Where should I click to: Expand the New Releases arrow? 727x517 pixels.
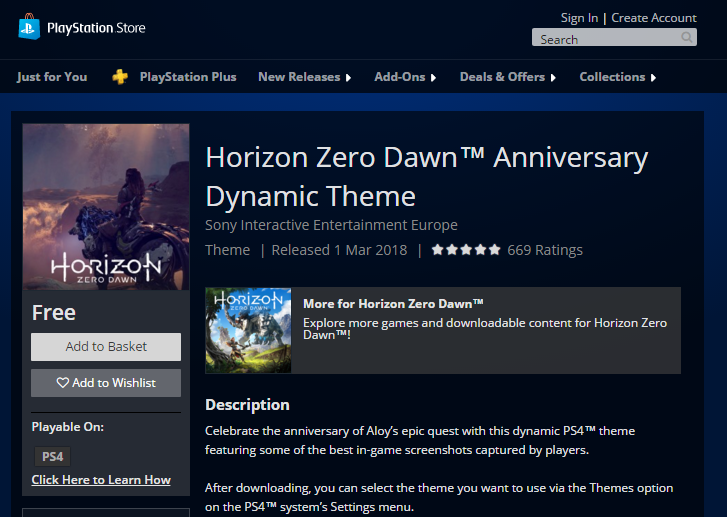(349, 78)
